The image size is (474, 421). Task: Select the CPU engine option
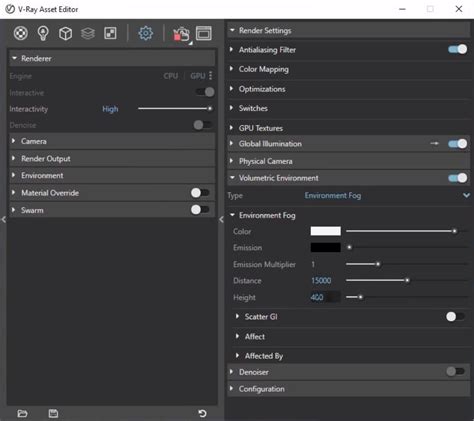(x=171, y=76)
